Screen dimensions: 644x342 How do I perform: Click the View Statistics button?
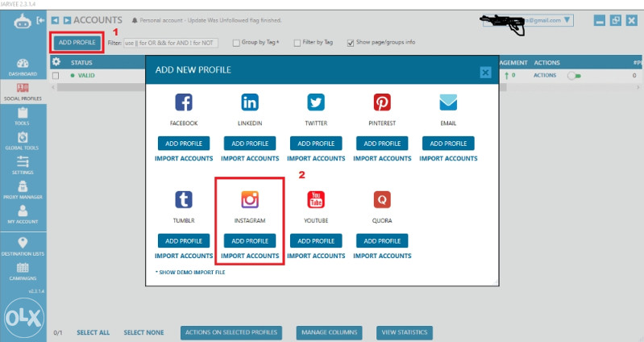tap(405, 332)
